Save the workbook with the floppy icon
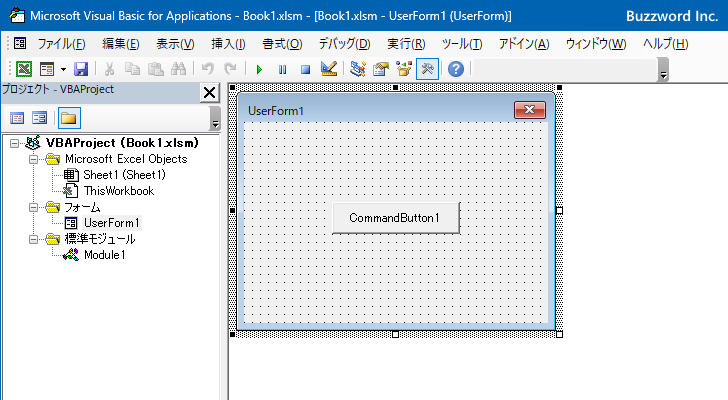Image resolution: width=728 pixels, height=400 pixels. tap(81, 69)
